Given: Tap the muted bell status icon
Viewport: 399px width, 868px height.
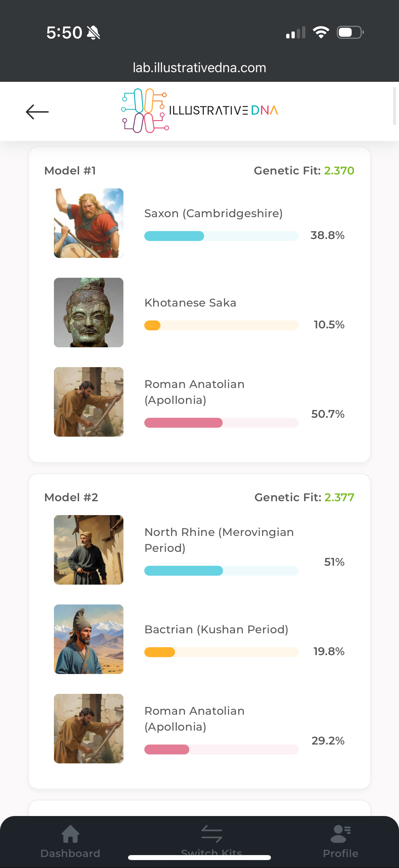Looking at the screenshot, I should click(x=93, y=33).
